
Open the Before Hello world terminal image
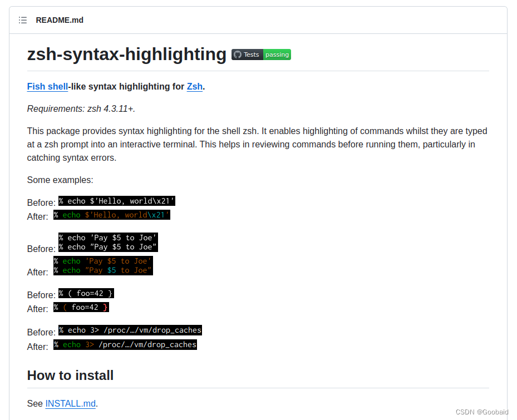point(117,201)
